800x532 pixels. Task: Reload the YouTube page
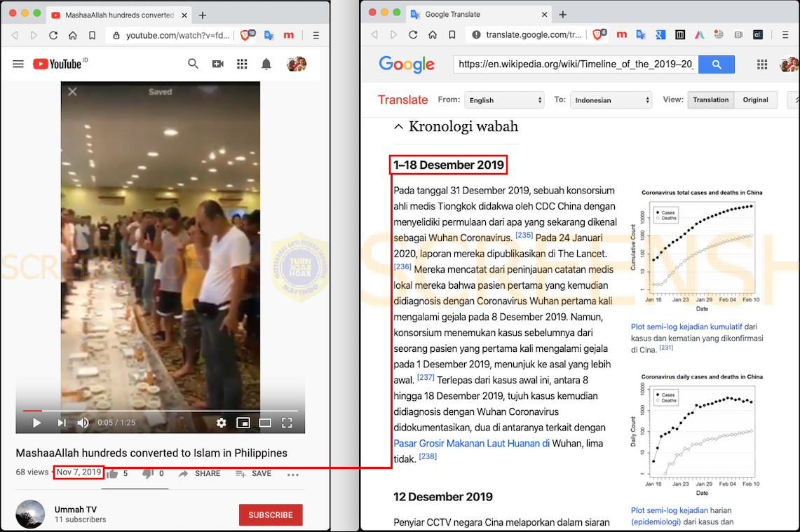tap(53, 35)
